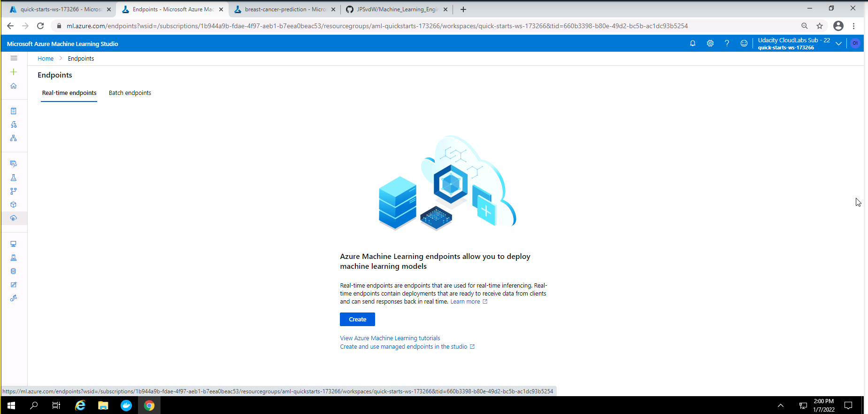Expand the workspace subscription dropdown chevron
Image resolution: width=868 pixels, height=414 pixels.
[838, 44]
